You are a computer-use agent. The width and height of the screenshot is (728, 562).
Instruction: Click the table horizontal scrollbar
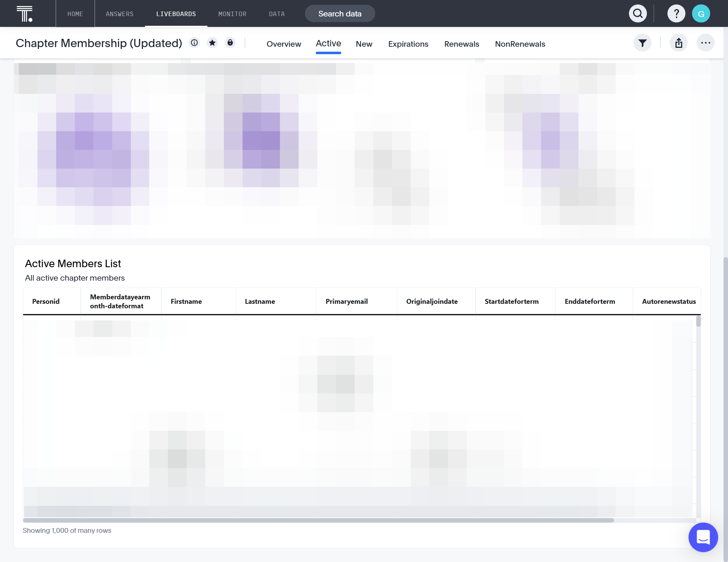pyautogui.click(x=318, y=520)
